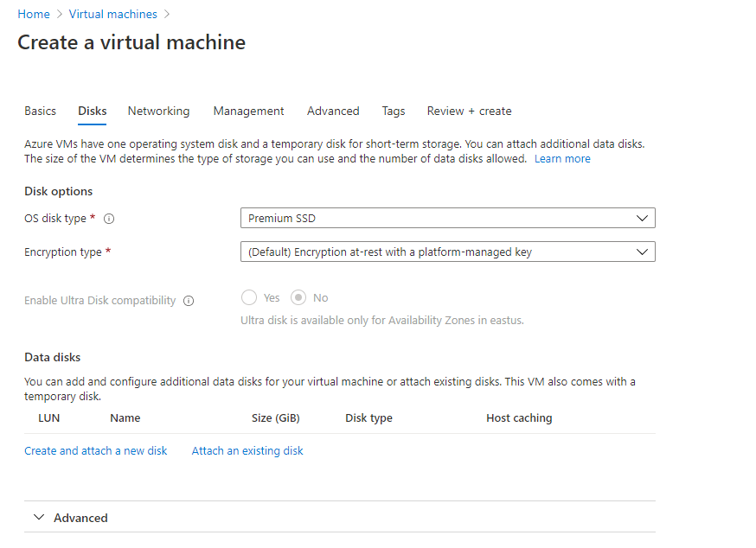The width and height of the screenshot is (756, 548).
Task: Go to the Advanced tab
Action: pos(333,111)
